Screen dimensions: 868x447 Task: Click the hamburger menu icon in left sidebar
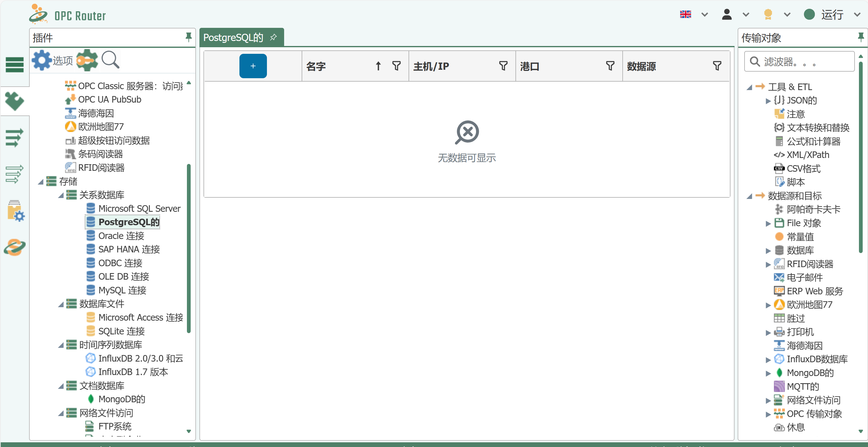coord(15,64)
